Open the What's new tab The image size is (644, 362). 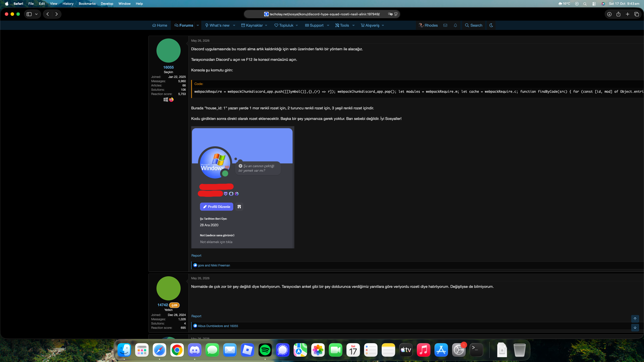tap(217, 25)
